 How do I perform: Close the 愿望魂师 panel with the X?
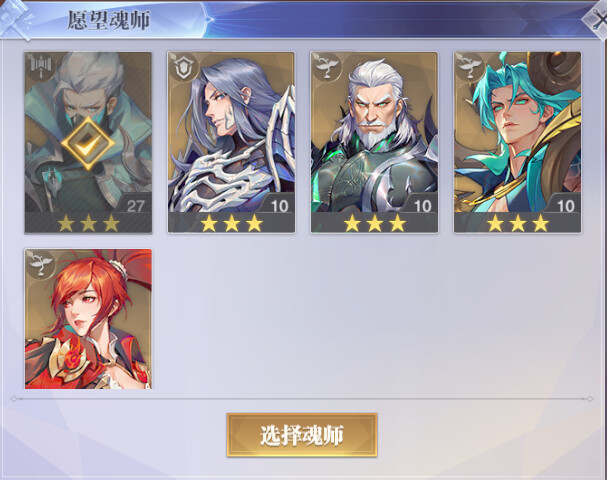[x=596, y=20]
